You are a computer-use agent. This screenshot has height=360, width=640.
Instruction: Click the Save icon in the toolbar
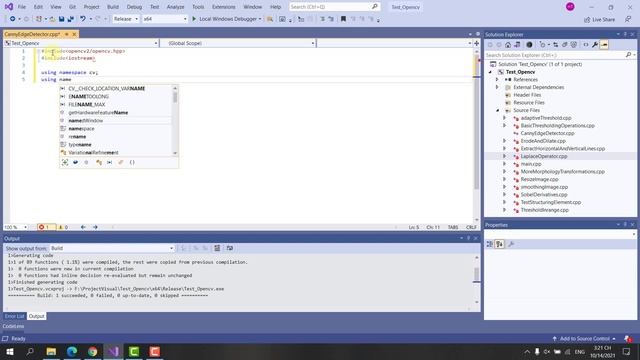coord(62,19)
